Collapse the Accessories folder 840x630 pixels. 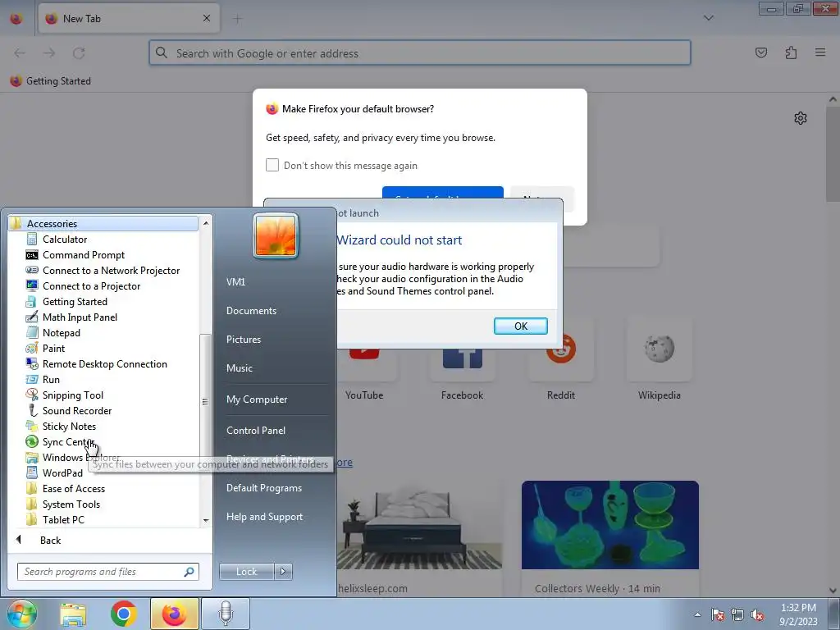pyautogui.click(x=103, y=223)
